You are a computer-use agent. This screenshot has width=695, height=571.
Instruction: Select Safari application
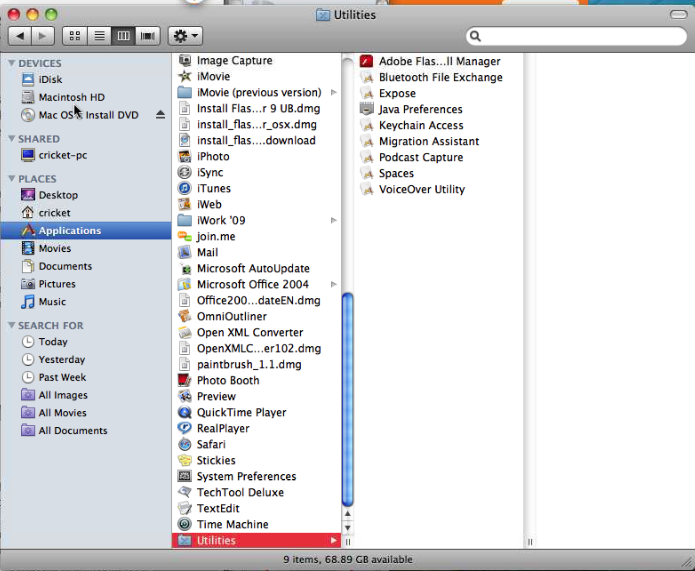(257, 444)
